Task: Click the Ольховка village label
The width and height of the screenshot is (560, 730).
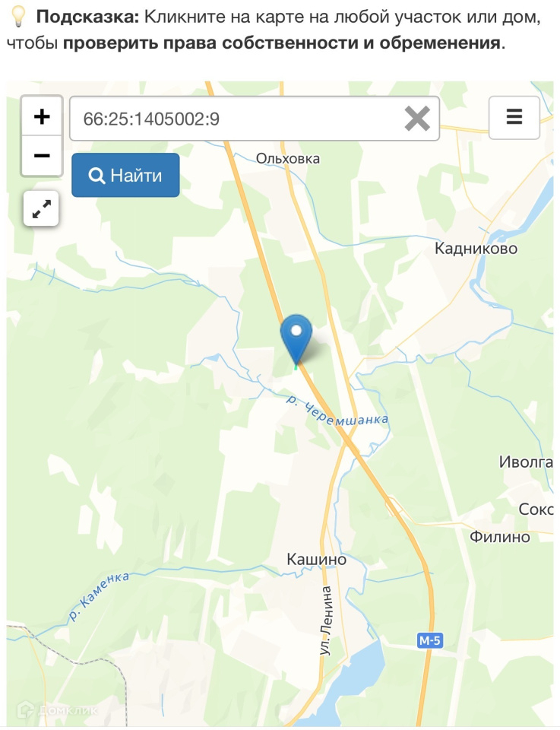Action: (x=288, y=159)
